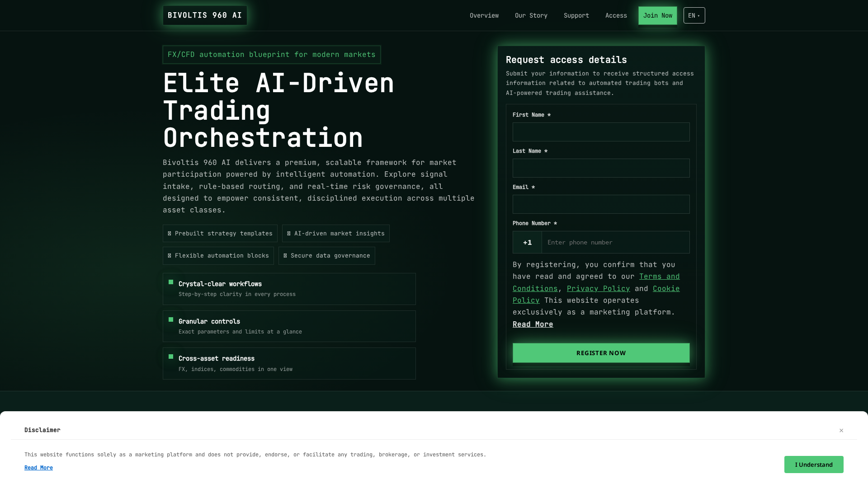Click the checkmark icon on Secure data governance chip
868x488 pixels.
click(x=284, y=255)
